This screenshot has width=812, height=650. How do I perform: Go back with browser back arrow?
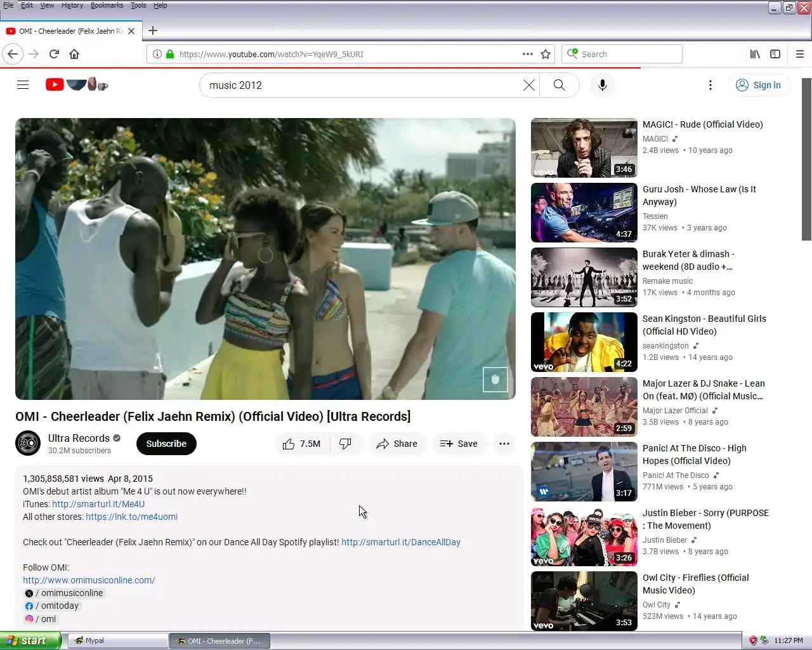[13, 54]
